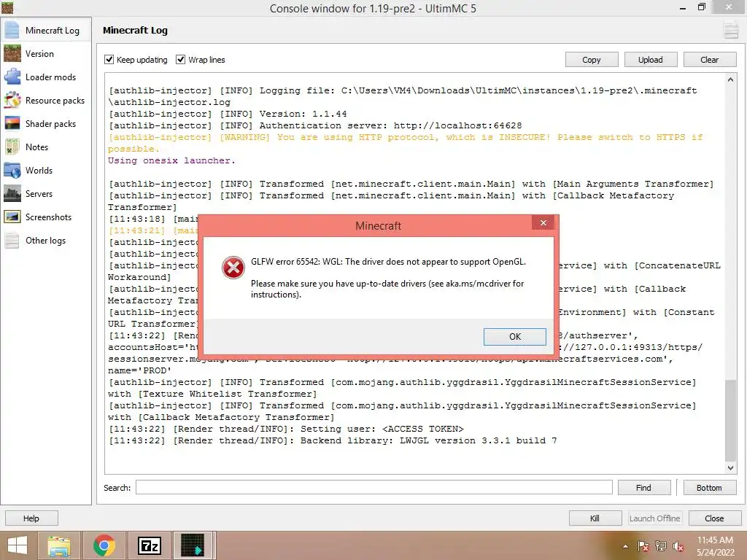Select Version sidebar tab
The image size is (747, 560).
pyautogui.click(x=46, y=53)
